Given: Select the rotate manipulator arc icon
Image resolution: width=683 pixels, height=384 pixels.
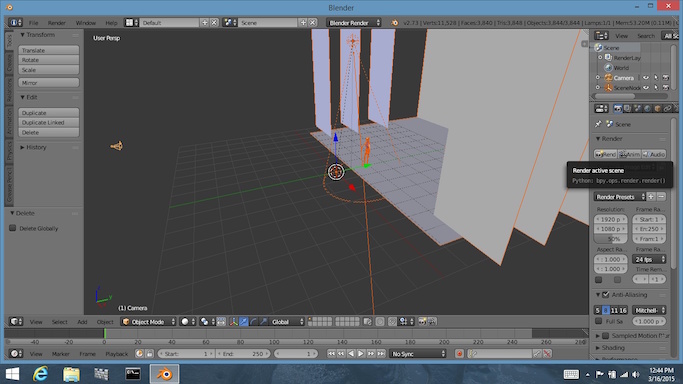Looking at the screenshot, I should pos(254,322).
